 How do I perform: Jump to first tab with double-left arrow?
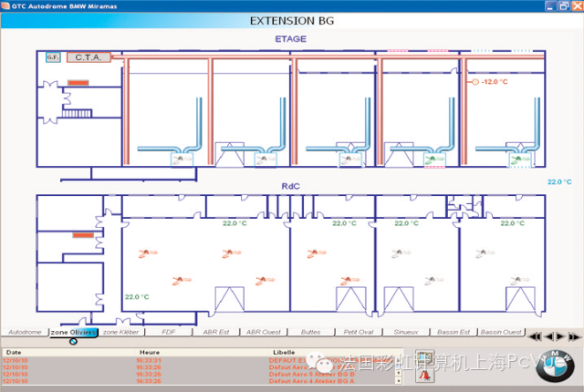535,336
